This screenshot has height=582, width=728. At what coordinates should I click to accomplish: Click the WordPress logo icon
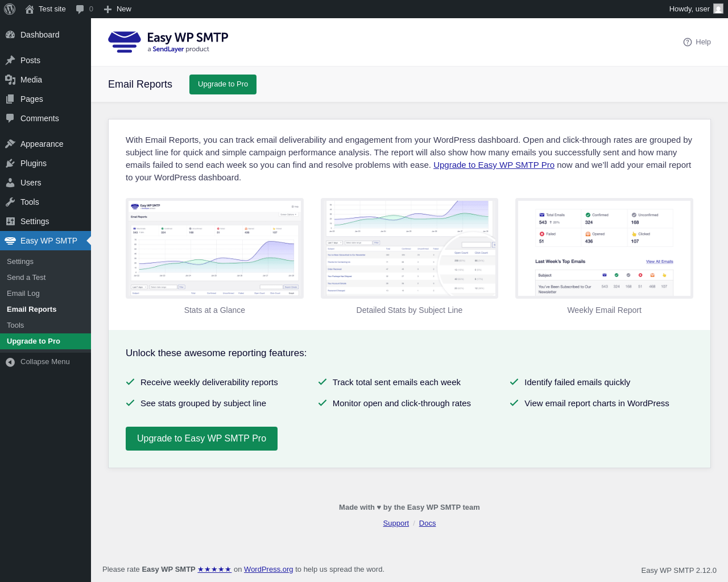[10, 9]
